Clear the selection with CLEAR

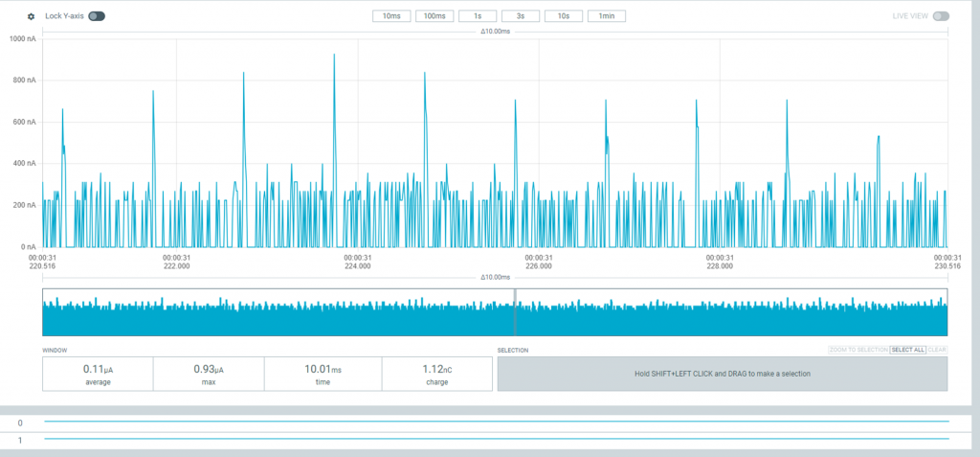coord(937,350)
